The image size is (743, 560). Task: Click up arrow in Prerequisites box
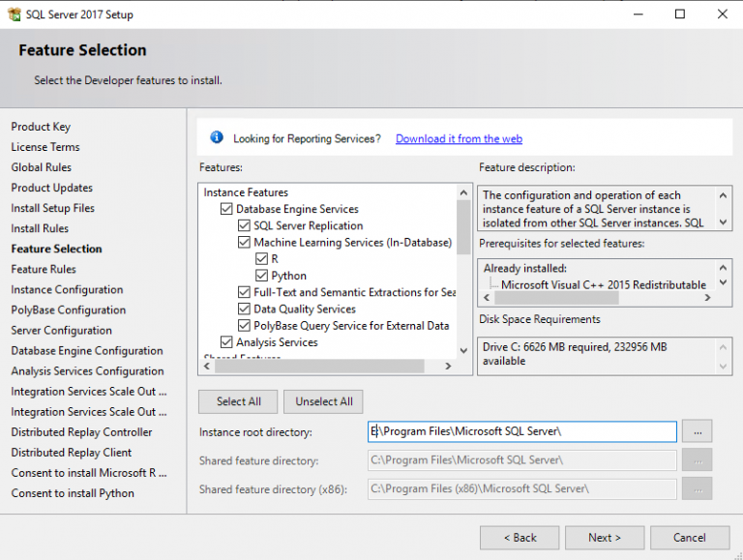pos(723,268)
